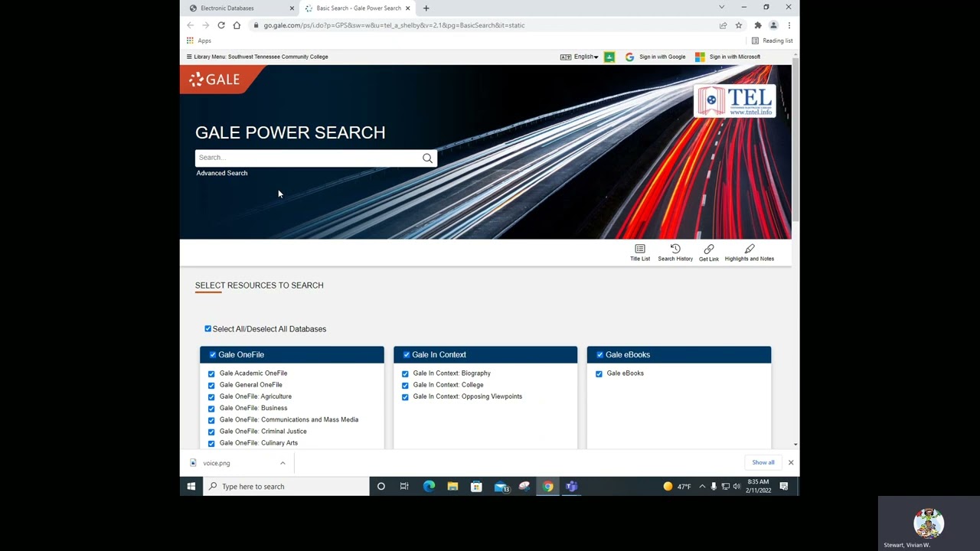Click Advanced Search link

(x=222, y=173)
